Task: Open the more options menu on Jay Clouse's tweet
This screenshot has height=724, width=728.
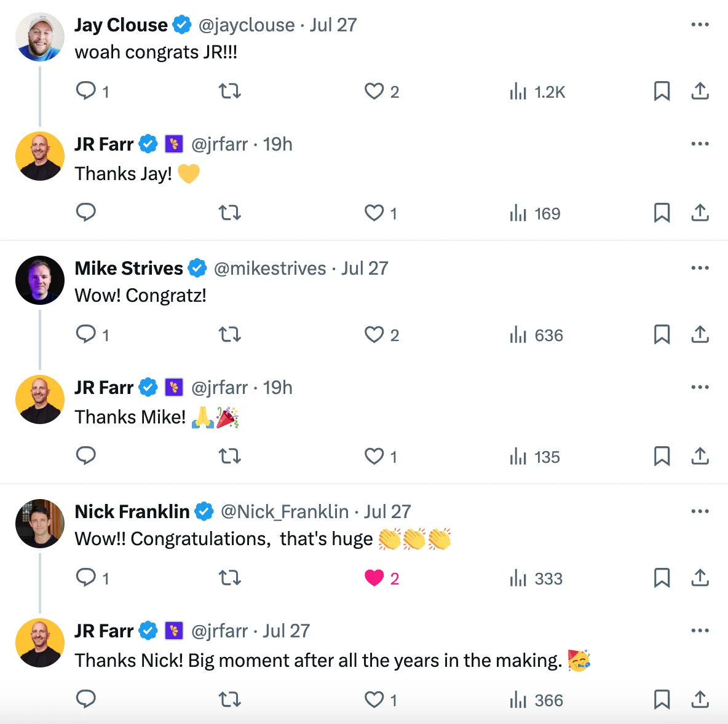Action: coord(700,24)
